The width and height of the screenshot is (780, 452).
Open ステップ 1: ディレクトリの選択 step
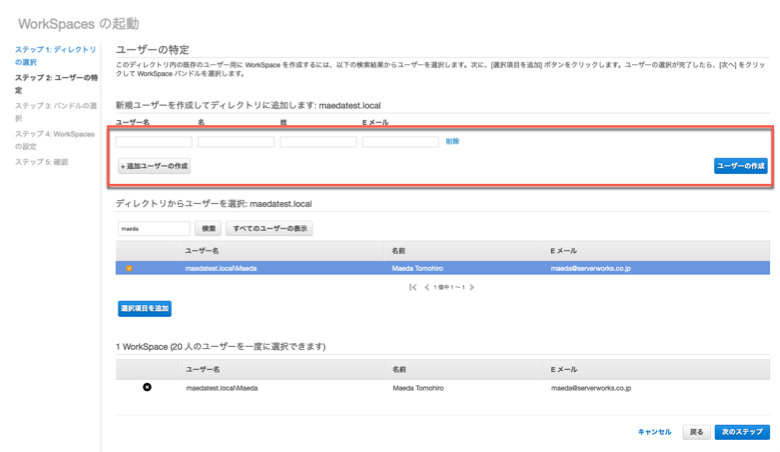56,55
